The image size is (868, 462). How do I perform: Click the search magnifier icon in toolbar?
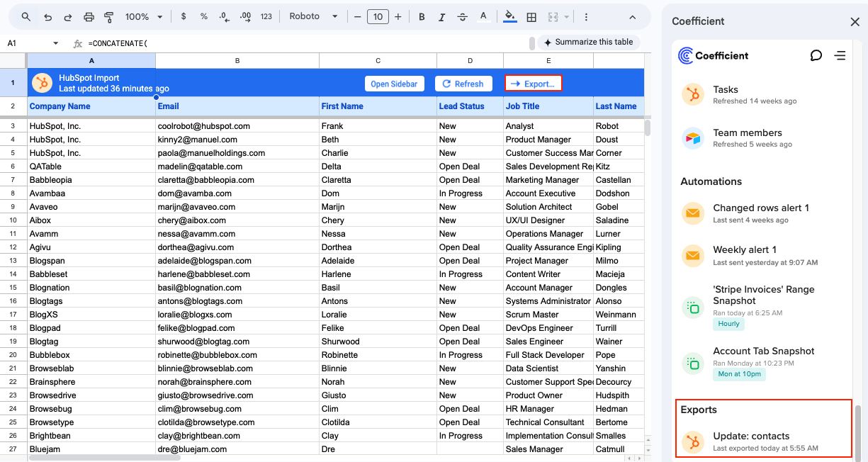(26, 17)
